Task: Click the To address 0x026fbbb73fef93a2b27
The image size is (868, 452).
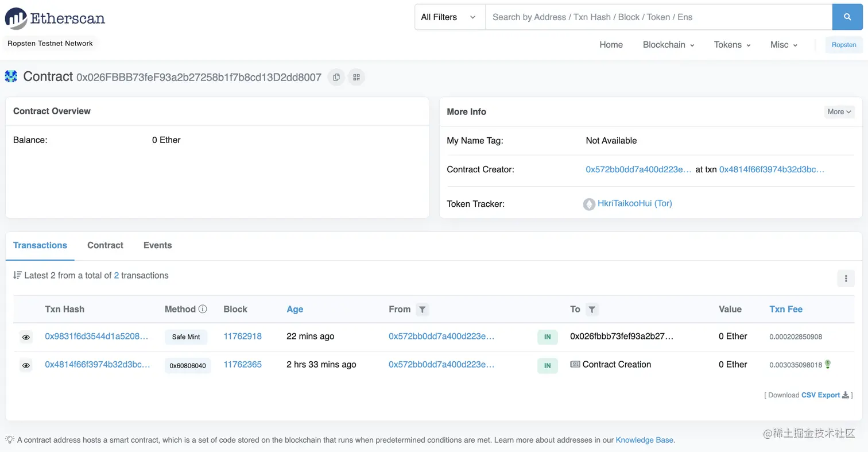Action: click(622, 337)
